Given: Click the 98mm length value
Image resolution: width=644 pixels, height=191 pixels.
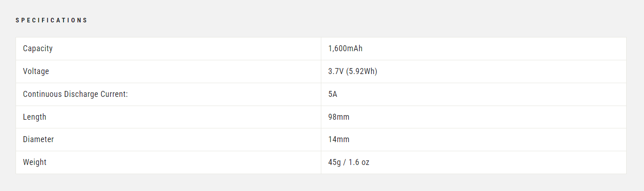Looking at the screenshot, I should 339,117.
